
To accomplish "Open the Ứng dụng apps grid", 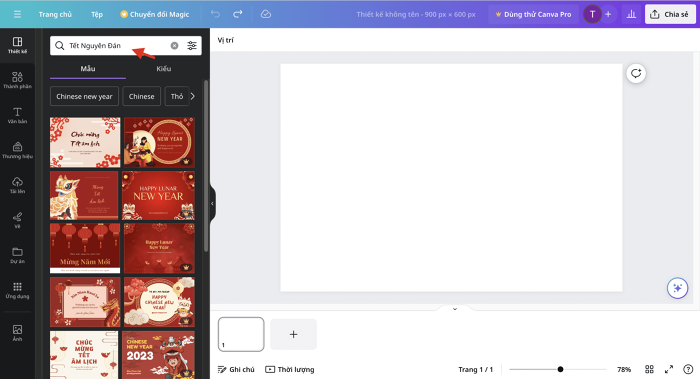I will [x=17, y=290].
